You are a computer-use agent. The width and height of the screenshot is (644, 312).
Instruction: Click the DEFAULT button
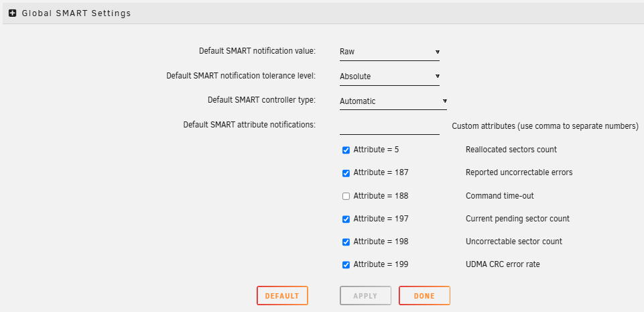click(281, 296)
